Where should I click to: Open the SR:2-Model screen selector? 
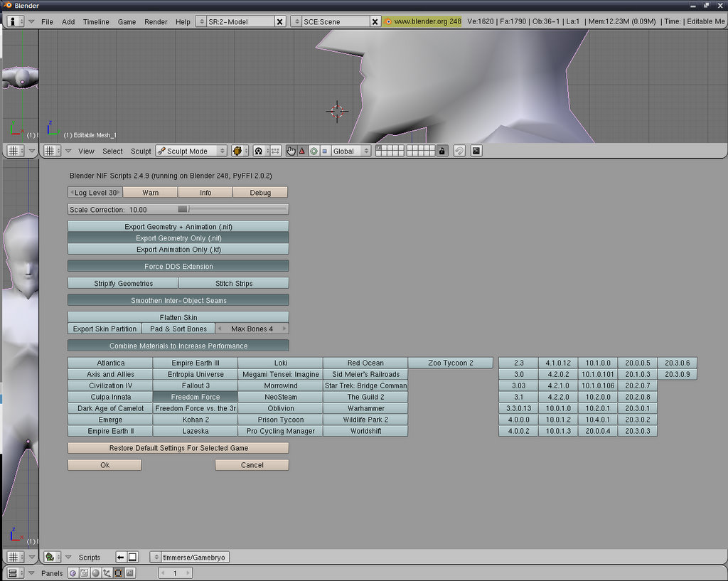click(240, 22)
